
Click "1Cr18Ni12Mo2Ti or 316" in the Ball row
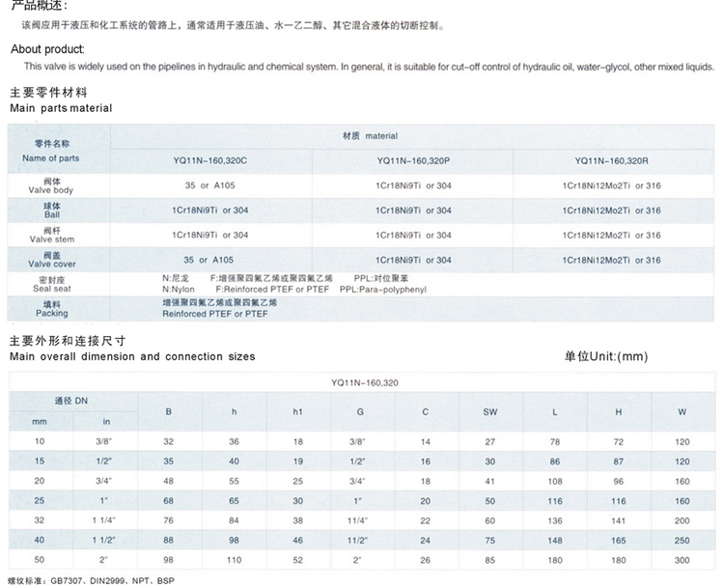(611, 210)
